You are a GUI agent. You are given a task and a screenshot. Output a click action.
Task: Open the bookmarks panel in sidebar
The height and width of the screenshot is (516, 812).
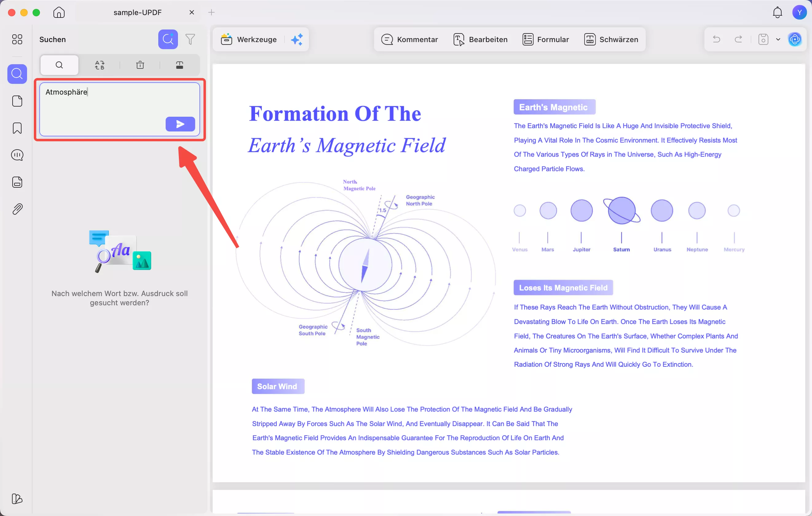tap(17, 128)
